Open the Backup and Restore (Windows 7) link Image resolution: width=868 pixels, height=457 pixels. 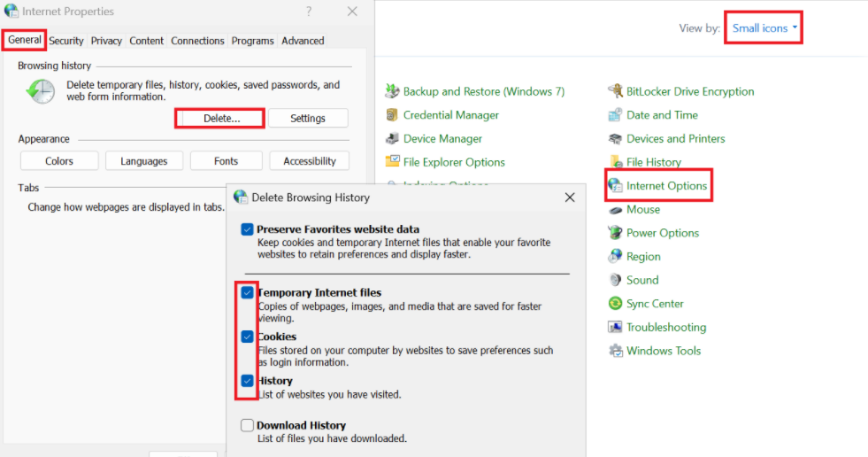click(x=484, y=91)
